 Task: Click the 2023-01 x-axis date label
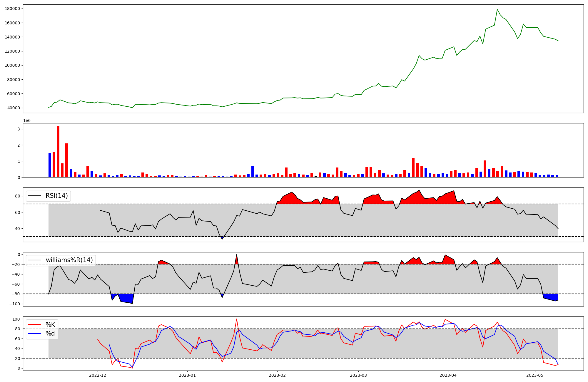[x=187, y=375]
